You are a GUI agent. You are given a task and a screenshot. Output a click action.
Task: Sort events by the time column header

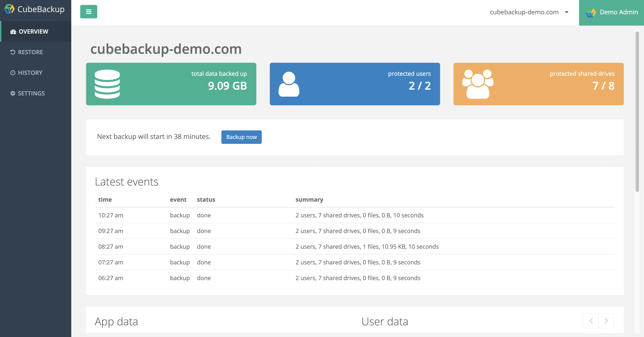(x=105, y=199)
